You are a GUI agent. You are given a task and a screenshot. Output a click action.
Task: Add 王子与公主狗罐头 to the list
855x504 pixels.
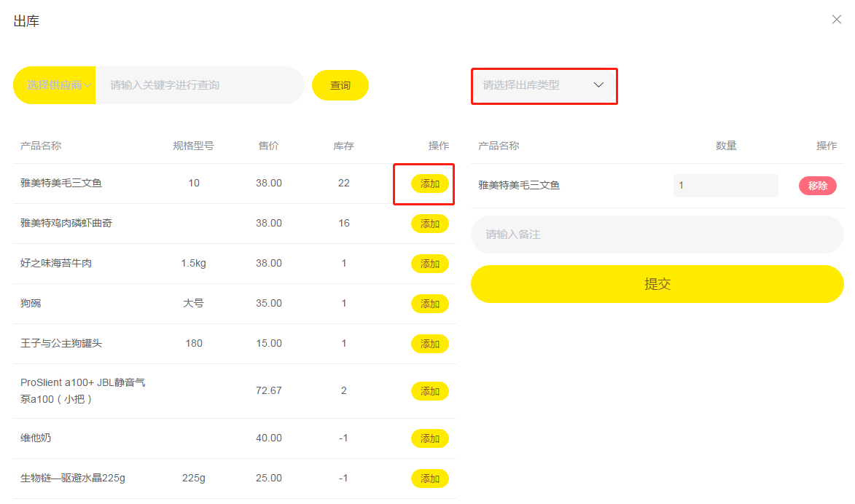tap(429, 344)
